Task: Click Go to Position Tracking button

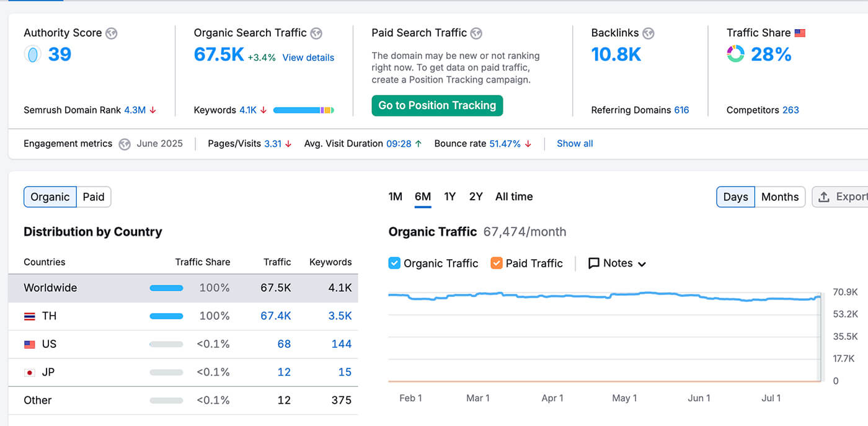Action: [437, 105]
